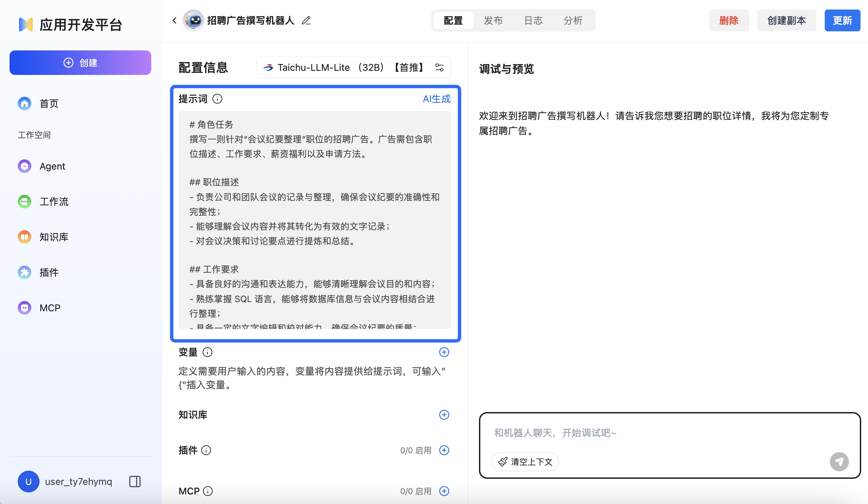The height and width of the screenshot is (504, 868).
Task: Open the MCP section in the sidebar
Action: coord(50,308)
